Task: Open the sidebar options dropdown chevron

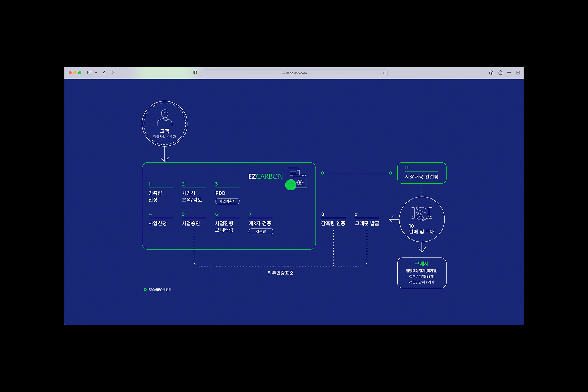Action: [96, 73]
